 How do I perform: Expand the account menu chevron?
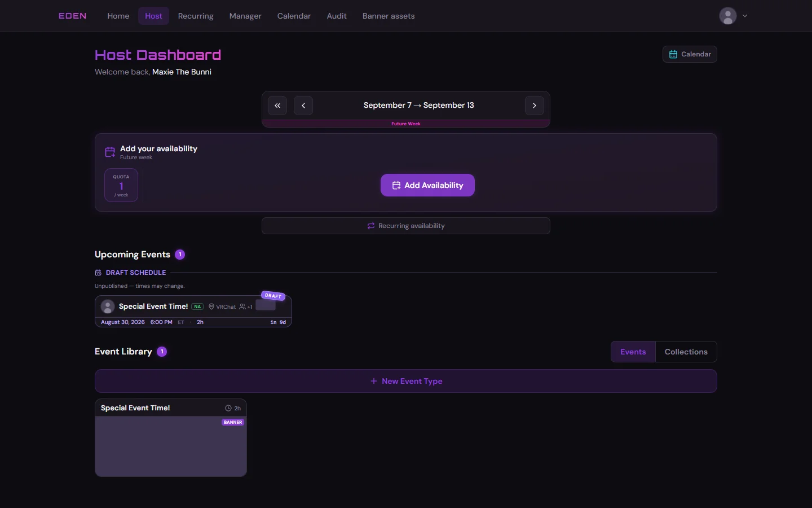[x=745, y=16]
